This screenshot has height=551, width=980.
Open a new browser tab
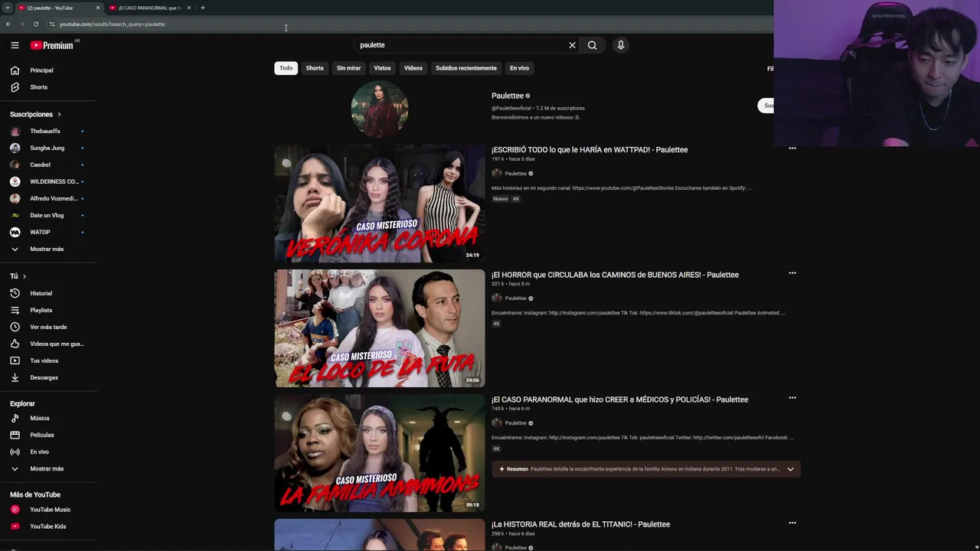203,8
